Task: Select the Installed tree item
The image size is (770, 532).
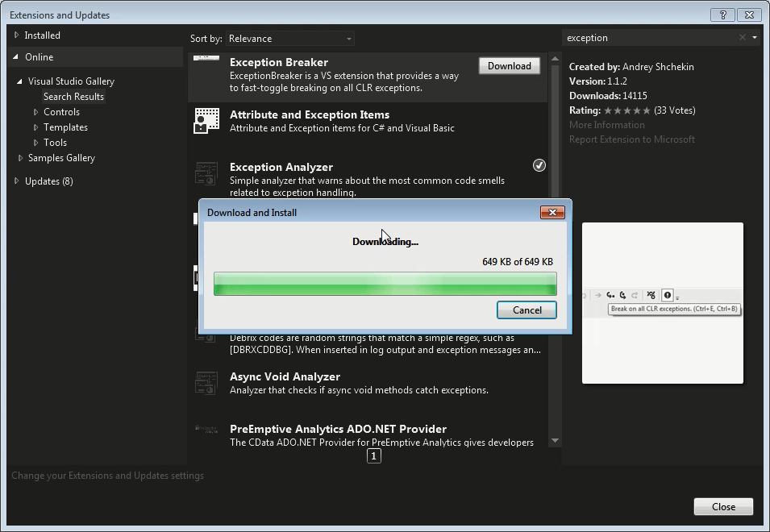Action: tap(42, 35)
